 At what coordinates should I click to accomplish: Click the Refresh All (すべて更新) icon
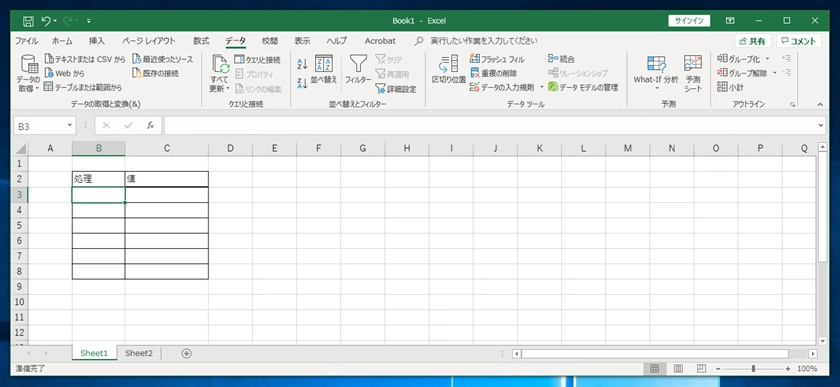pyautogui.click(x=220, y=64)
